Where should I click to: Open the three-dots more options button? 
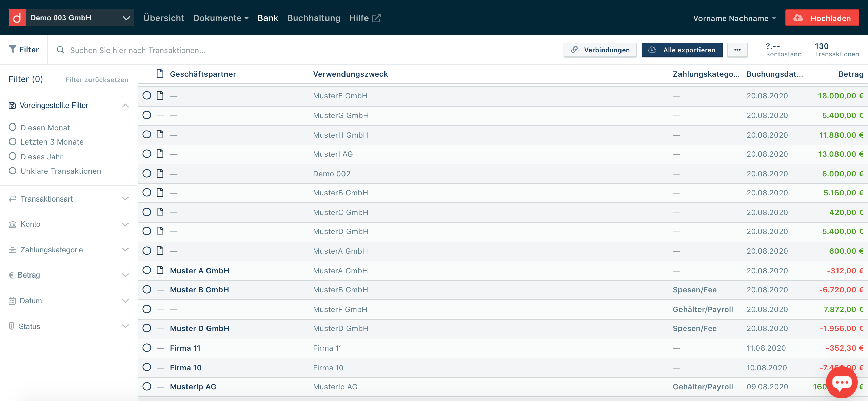(x=737, y=50)
